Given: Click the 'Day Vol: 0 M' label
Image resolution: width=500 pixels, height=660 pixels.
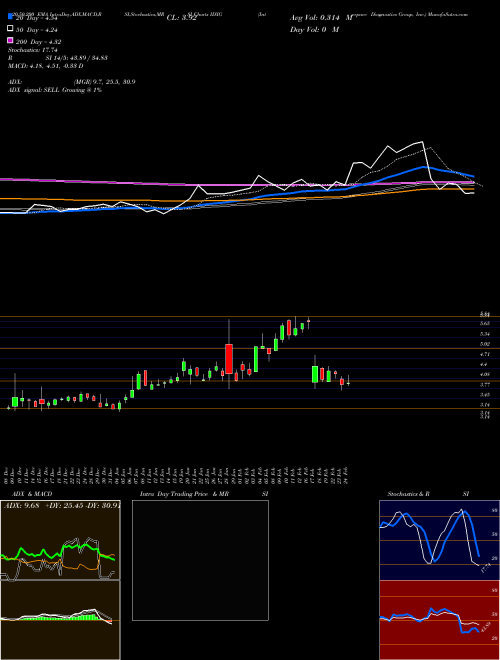Looking at the screenshot, I should (x=314, y=29).
